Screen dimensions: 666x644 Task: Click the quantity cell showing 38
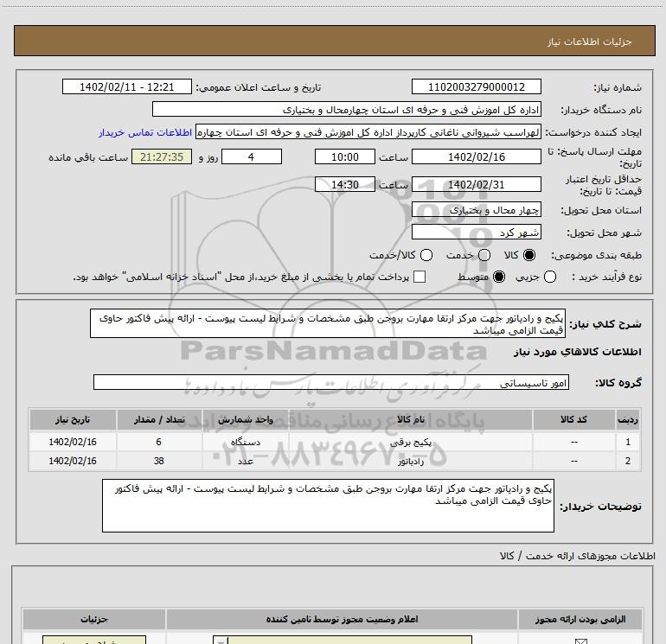[x=159, y=461]
